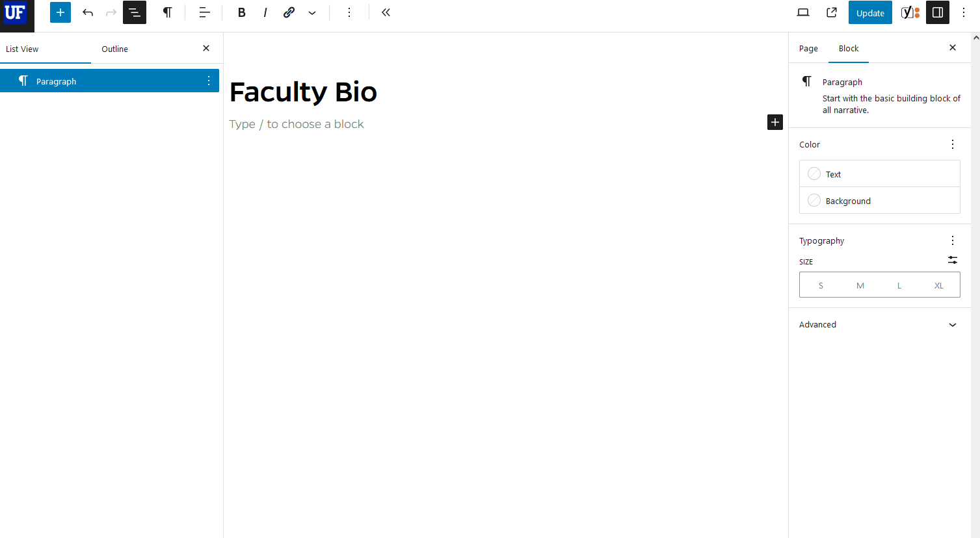
Task: Open the Paragraph block options menu
Action: [208, 81]
